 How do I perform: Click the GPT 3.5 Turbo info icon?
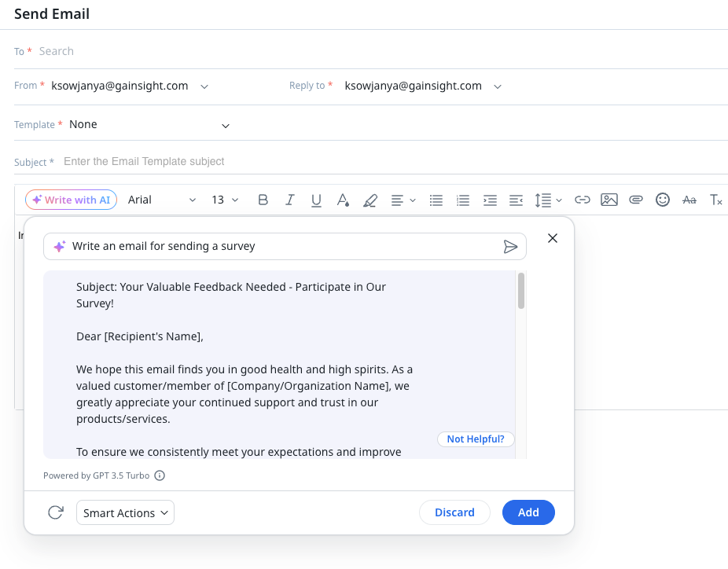point(160,475)
